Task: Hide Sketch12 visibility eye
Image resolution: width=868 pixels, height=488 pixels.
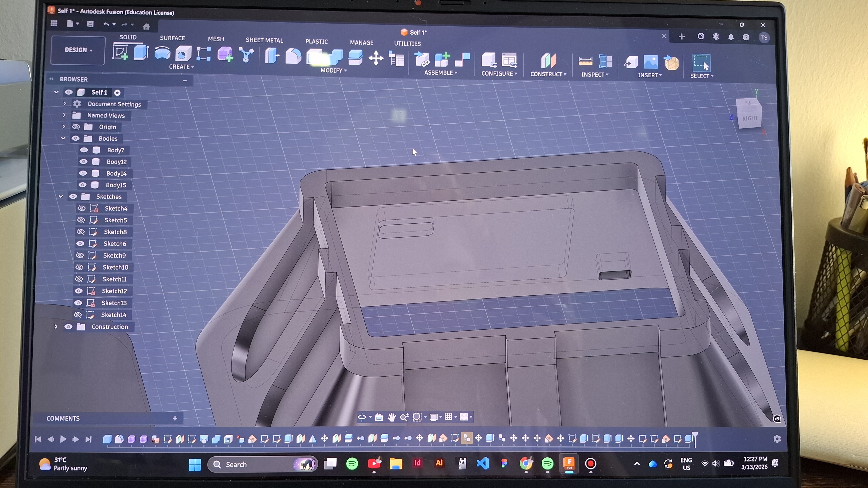Action: 79,291
